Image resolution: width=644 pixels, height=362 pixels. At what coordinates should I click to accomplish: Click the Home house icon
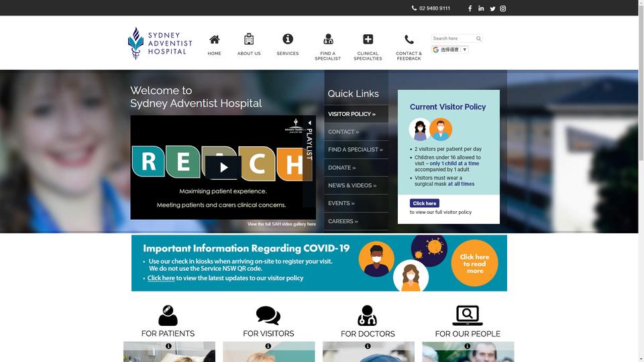click(215, 40)
